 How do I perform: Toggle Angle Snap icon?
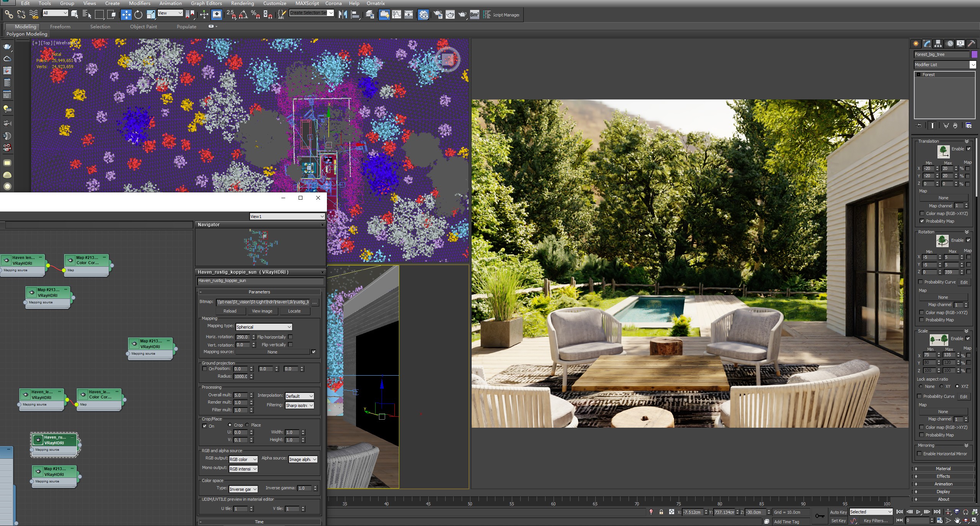pos(243,15)
